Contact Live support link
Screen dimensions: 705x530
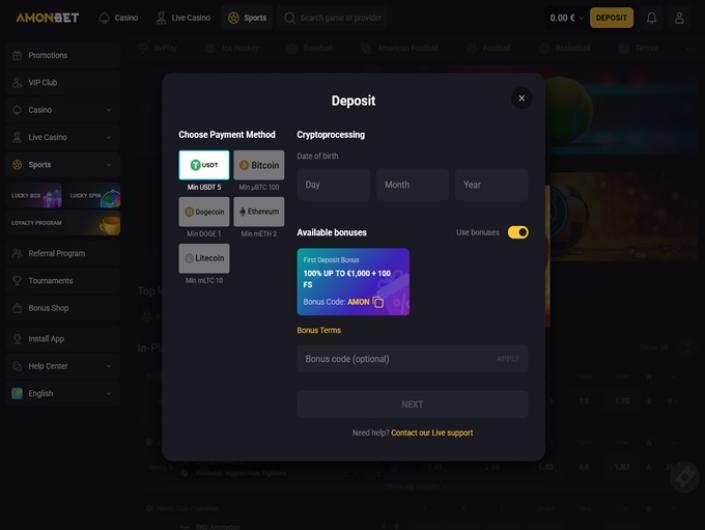pyautogui.click(x=432, y=433)
